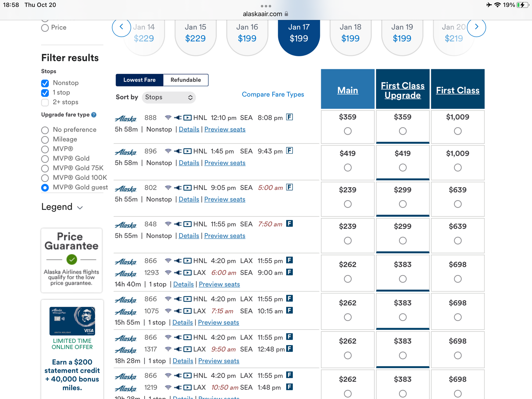Open Details for flight 888
This screenshot has height=399, width=532.
coord(189,130)
